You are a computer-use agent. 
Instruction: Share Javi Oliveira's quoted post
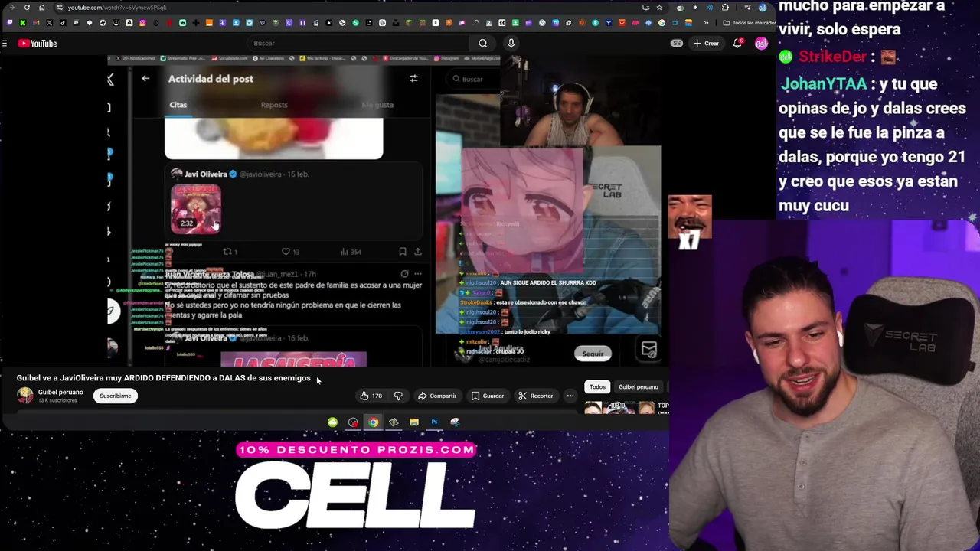(x=418, y=252)
